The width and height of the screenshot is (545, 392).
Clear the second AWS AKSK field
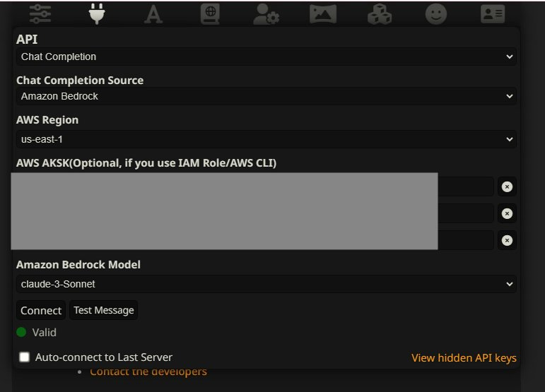(x=507, y=213)
